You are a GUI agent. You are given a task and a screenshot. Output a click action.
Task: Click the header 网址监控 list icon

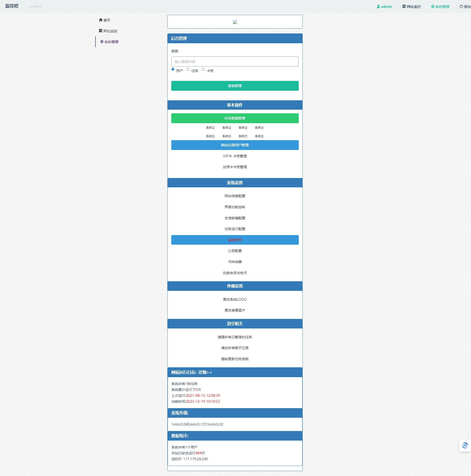pos(404,7)
